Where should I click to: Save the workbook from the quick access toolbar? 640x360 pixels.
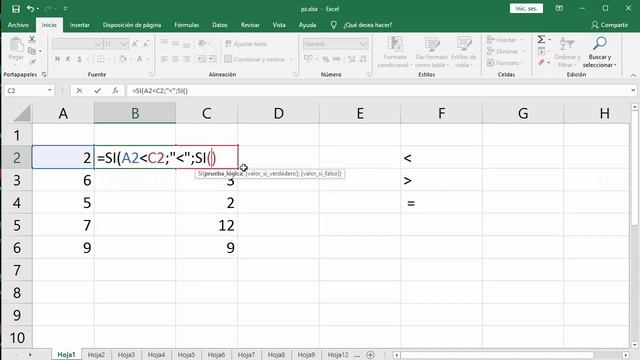(16, 9)
